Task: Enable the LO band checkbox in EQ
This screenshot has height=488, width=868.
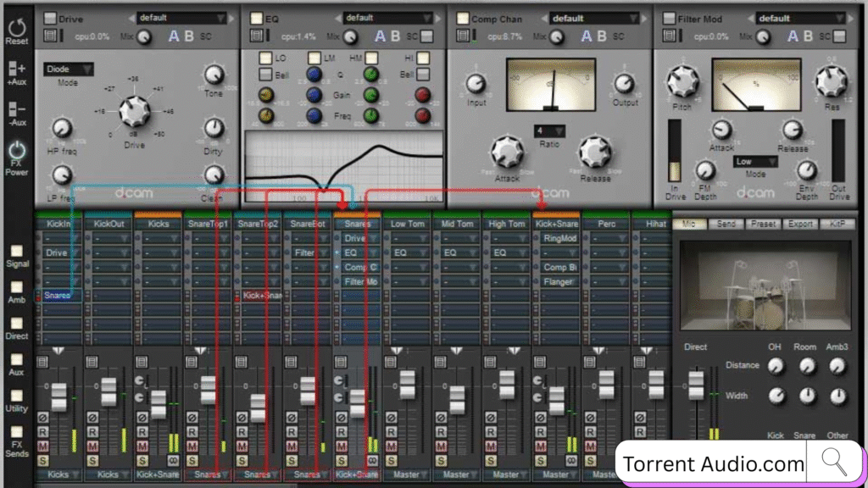Action: pos(266,58)
